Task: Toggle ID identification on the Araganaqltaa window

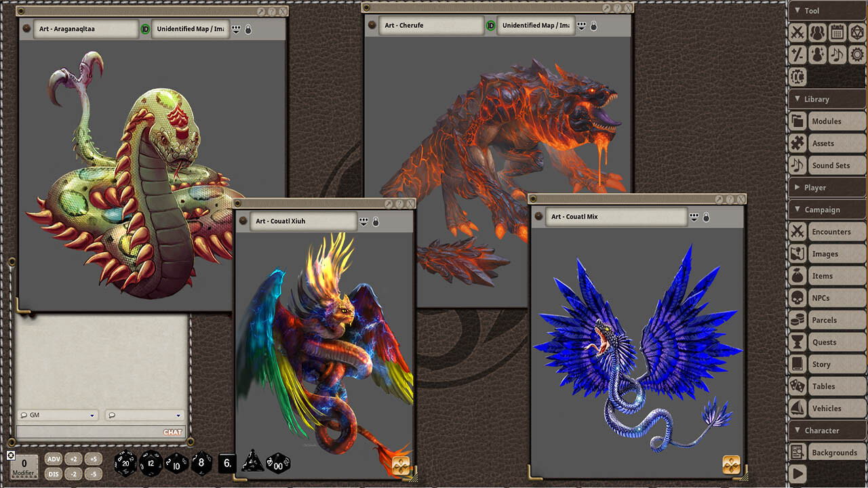Action: tap(144, 28)
